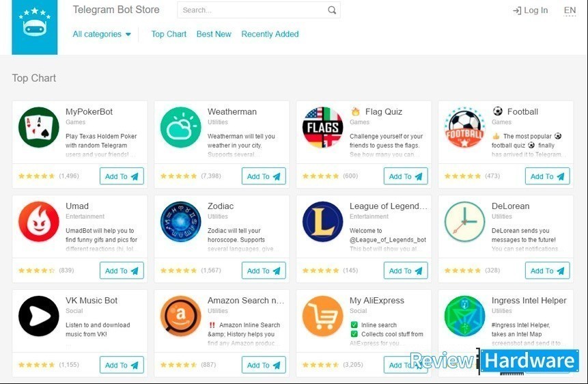Open the EN language selector
Viewport: 588px width, 384px height.
coord(570,10)
